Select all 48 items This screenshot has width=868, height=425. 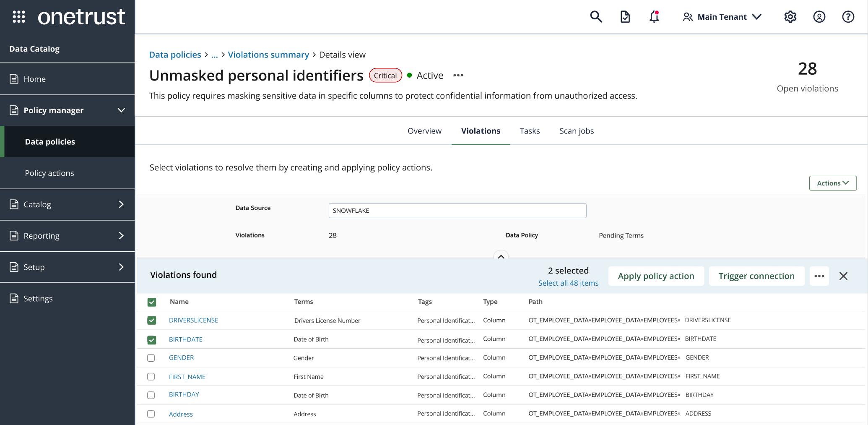568,283
